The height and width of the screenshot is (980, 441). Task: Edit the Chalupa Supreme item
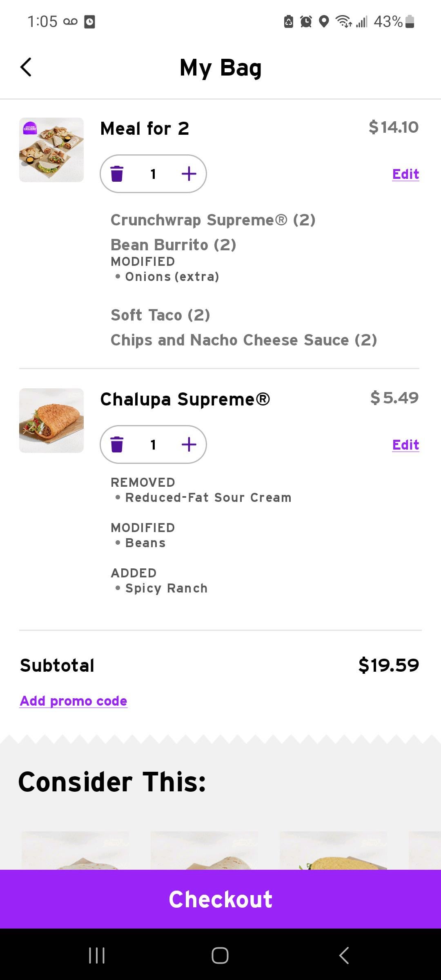(405, 445)
